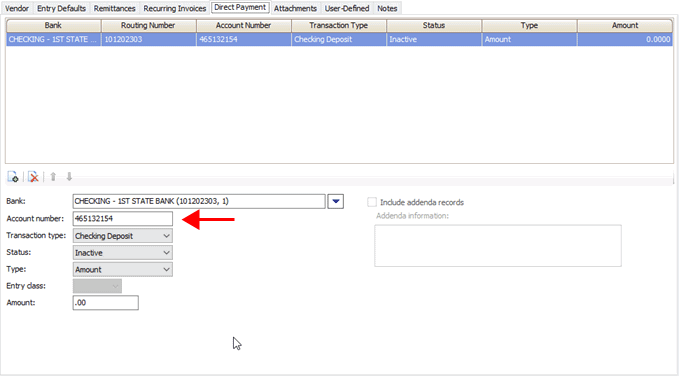Switch to the User-Defined tab

pos(347,8)
